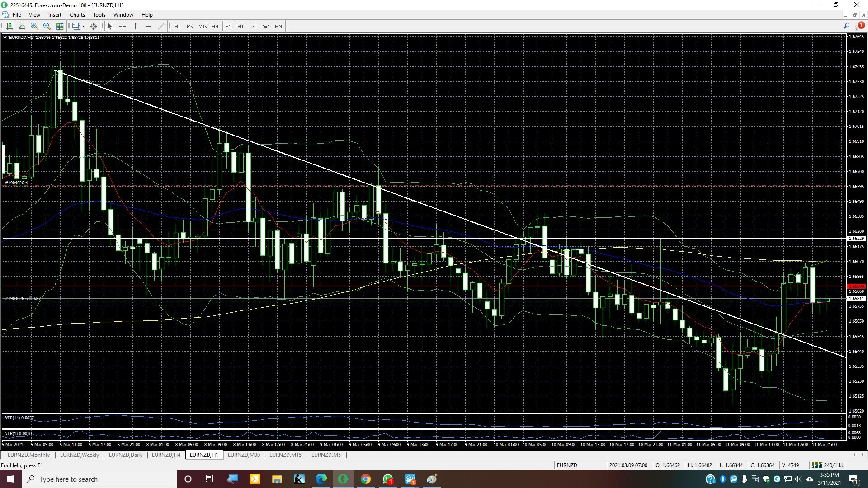This screenshot has height=488, width=868.
Task: Open the Charts menu
Action: click(x=77, y=15)
